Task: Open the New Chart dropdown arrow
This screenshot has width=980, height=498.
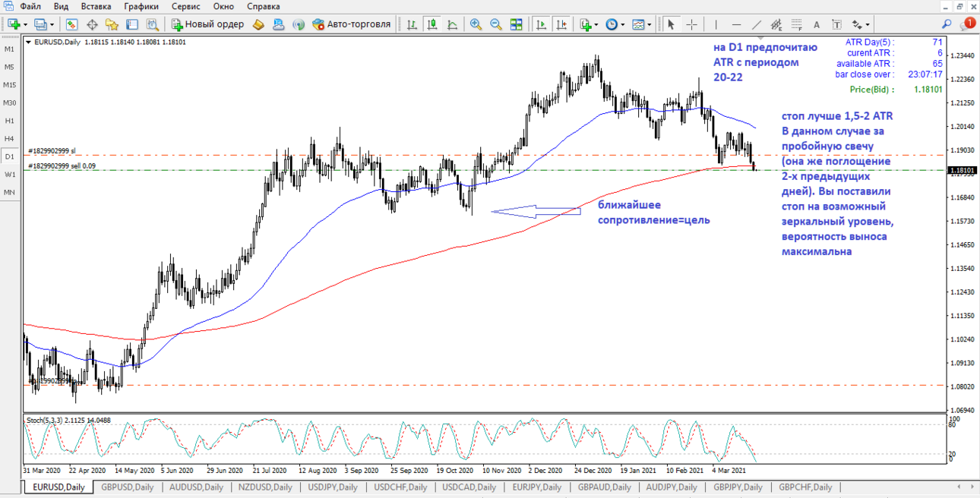Action: tap(26, 24)
